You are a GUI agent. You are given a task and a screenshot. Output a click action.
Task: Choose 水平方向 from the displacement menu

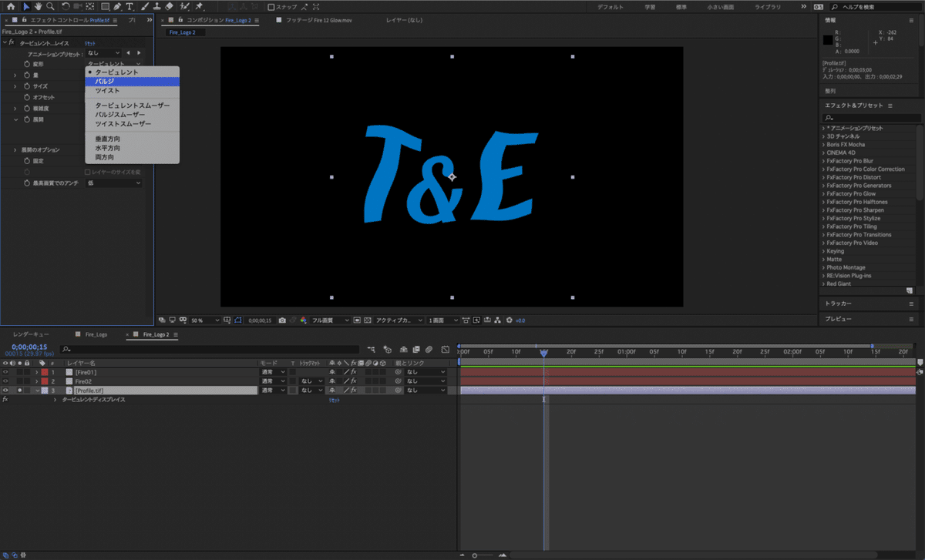(132, 148)
